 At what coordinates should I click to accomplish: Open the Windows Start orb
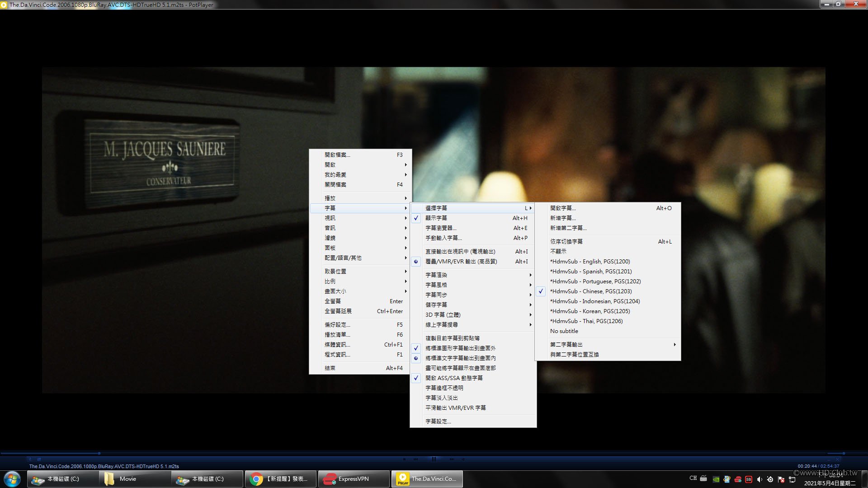pos(12,479)
